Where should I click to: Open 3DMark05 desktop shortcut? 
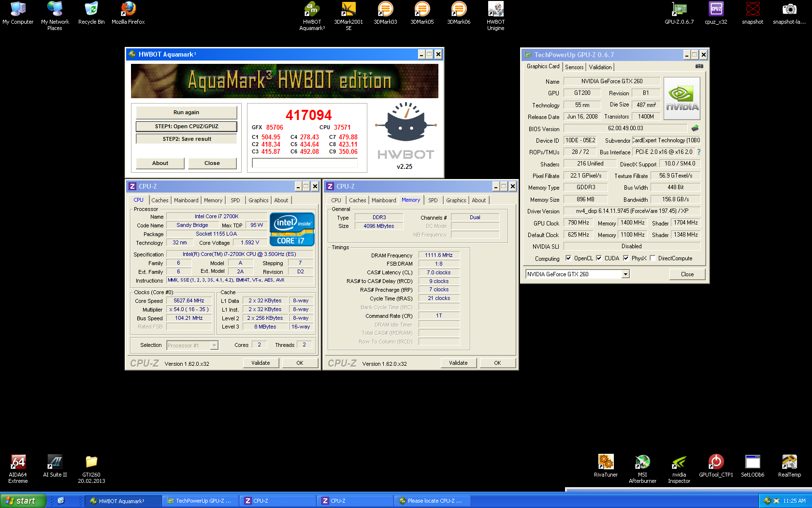point(422,13)
